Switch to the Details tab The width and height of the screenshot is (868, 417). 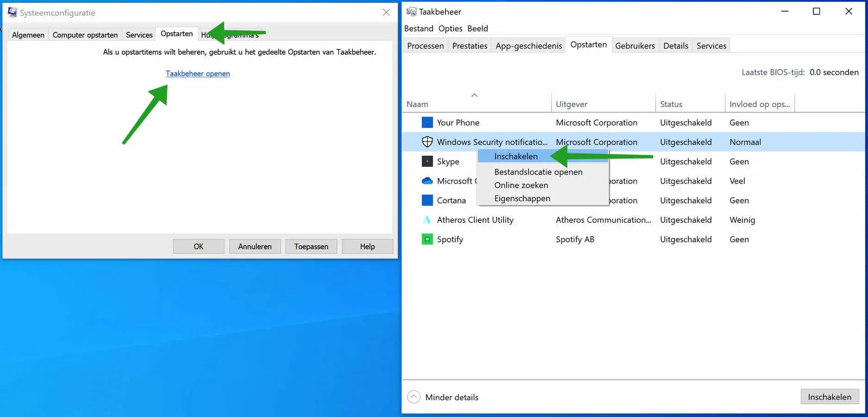pos(675,46)
